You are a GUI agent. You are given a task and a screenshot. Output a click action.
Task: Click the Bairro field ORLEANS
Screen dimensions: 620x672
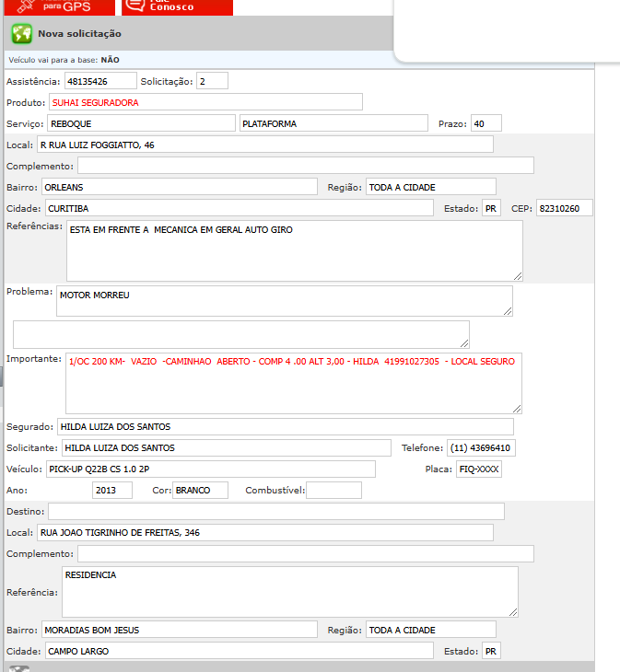[x=180, y=187]
